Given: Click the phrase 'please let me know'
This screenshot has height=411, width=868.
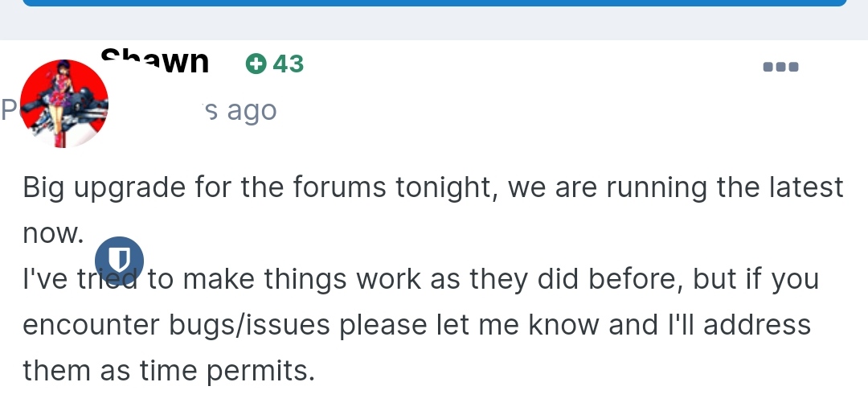Looking at the screenshot, I should pyautogui.click(x=469, y=325).
